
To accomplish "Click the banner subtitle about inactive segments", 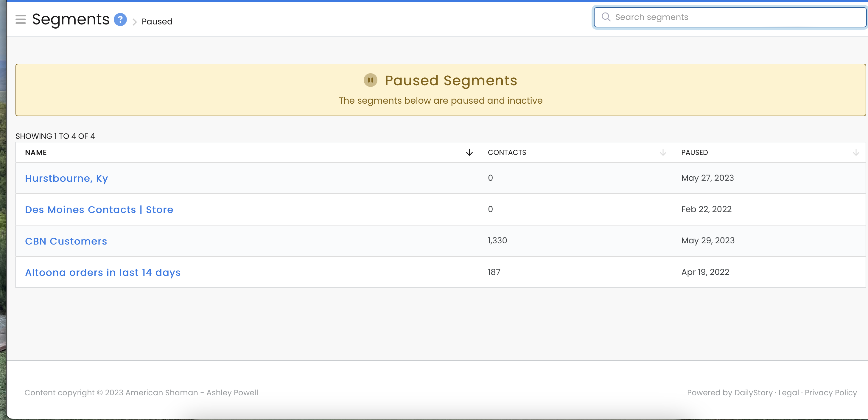I will 440,100.
